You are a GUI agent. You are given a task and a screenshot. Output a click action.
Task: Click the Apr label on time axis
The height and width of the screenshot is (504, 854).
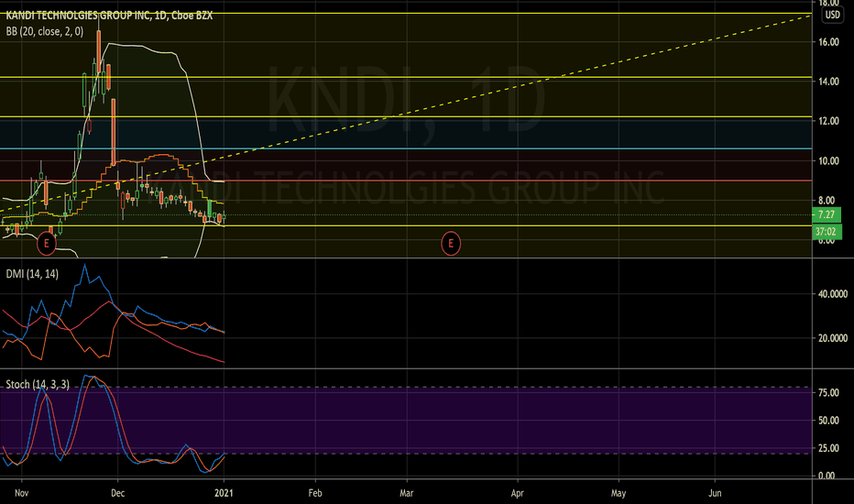518,493
